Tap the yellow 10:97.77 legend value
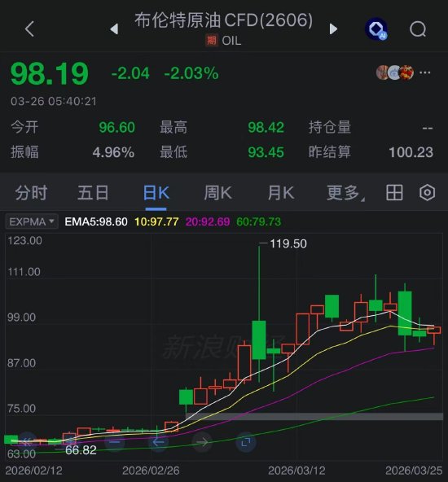Screen dimensions: 448x482 pos(156,221)
